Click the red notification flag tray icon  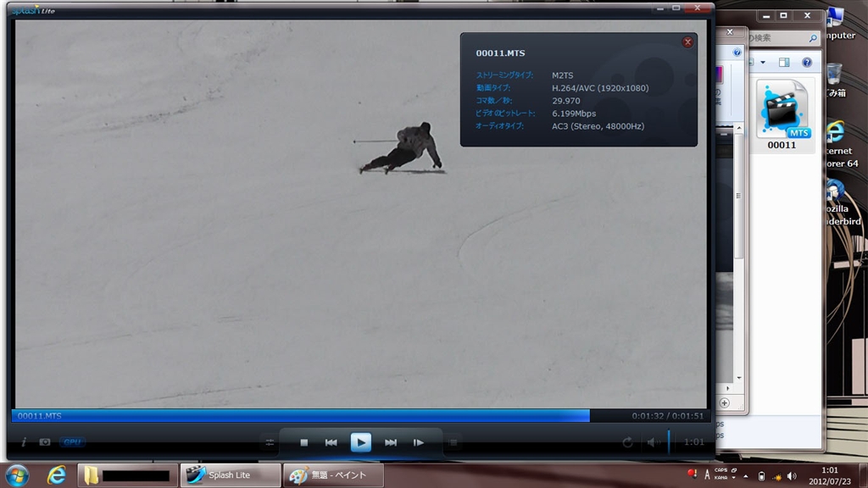pyautogui.click(x=692, y=474)
